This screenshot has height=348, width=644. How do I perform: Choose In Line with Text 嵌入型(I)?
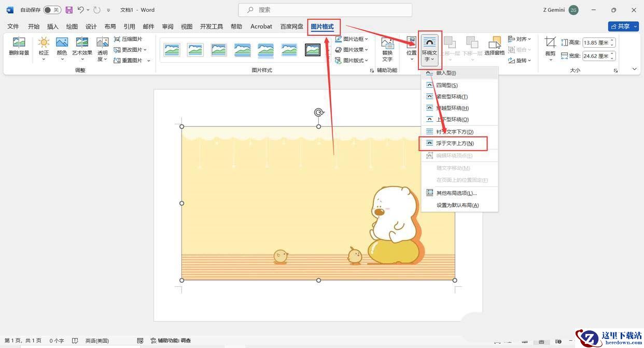pos(459,73)
